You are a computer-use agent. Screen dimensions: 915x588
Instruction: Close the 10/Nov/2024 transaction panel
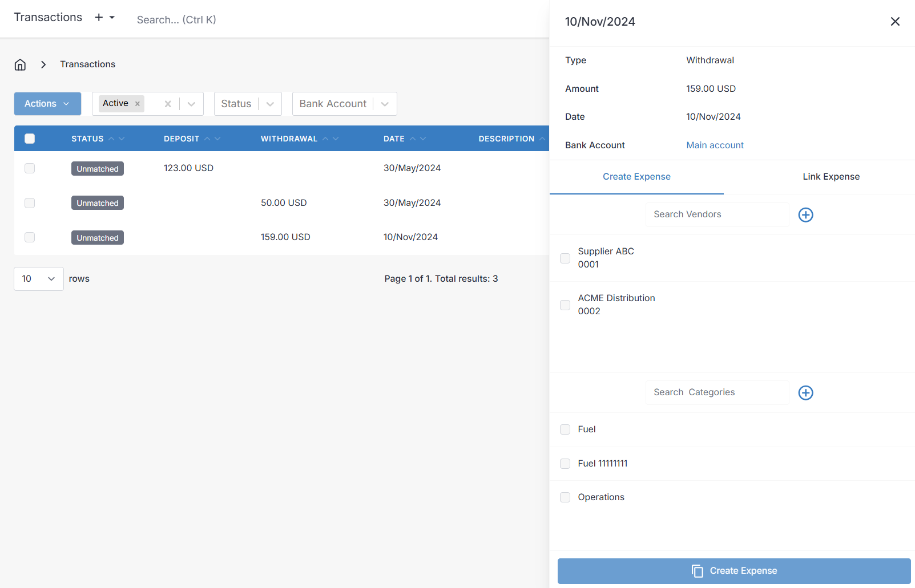pyautogui.click(x=894, y=22)
